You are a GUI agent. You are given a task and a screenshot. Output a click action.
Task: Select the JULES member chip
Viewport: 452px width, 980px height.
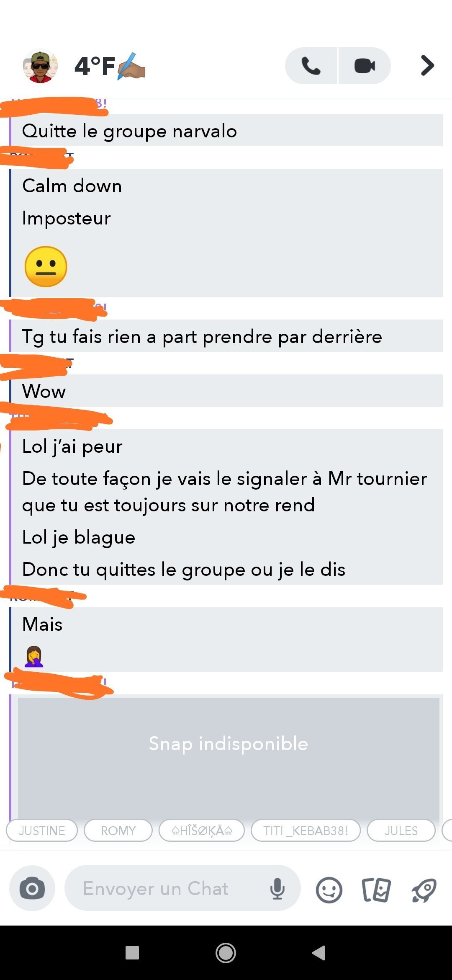[x=401, y=830]
